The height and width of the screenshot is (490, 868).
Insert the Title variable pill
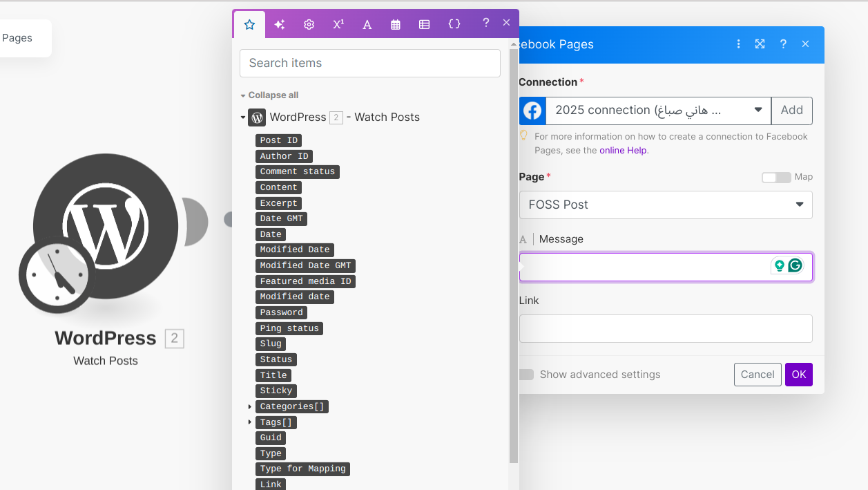273,375
